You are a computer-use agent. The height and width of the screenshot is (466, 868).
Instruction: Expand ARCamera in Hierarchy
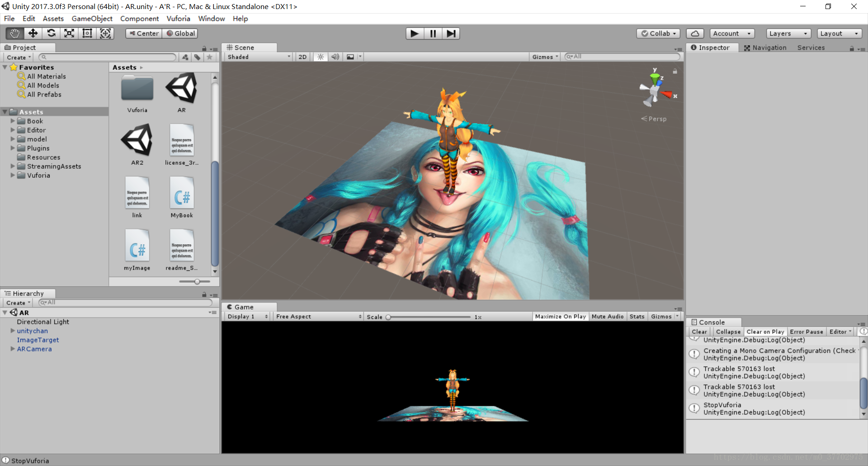pos(13,349)
